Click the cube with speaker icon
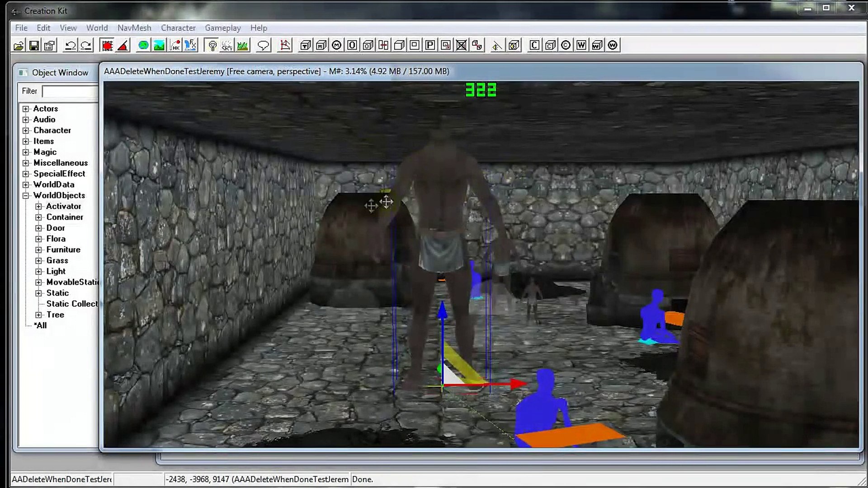This screenshot has height=488, width=868. pos(514,45)
